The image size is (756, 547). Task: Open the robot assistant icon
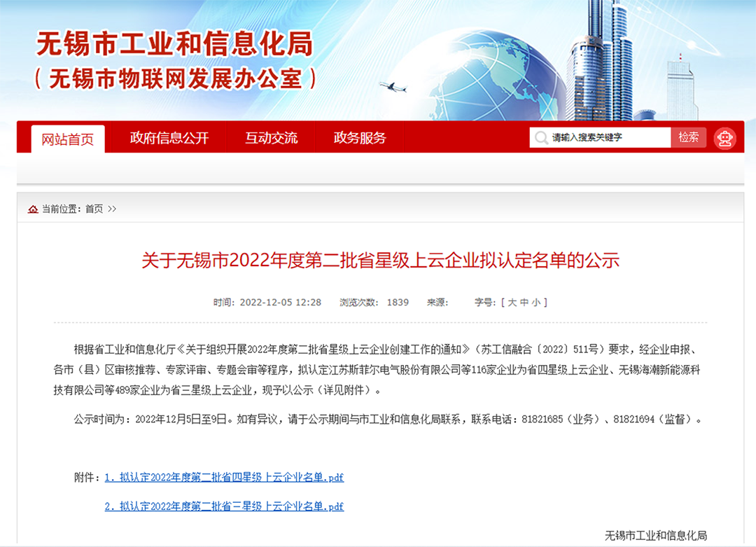coord(724,138)
